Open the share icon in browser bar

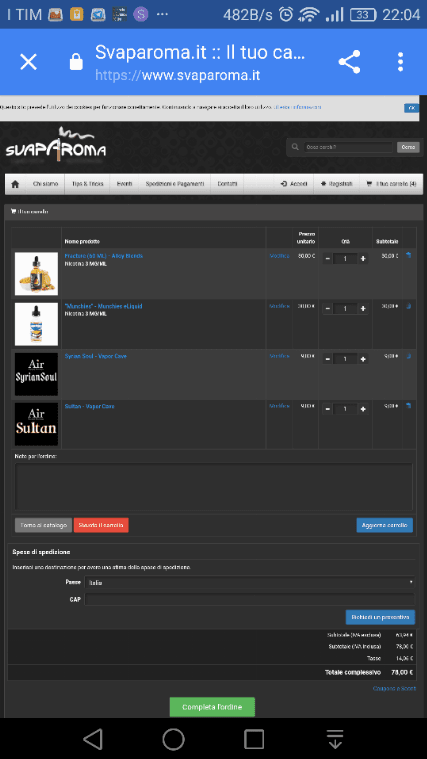(349, 62)
